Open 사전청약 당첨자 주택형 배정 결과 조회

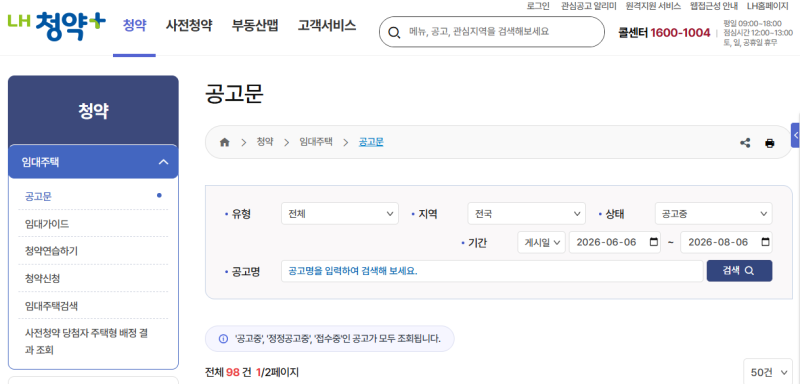point(86,342)
